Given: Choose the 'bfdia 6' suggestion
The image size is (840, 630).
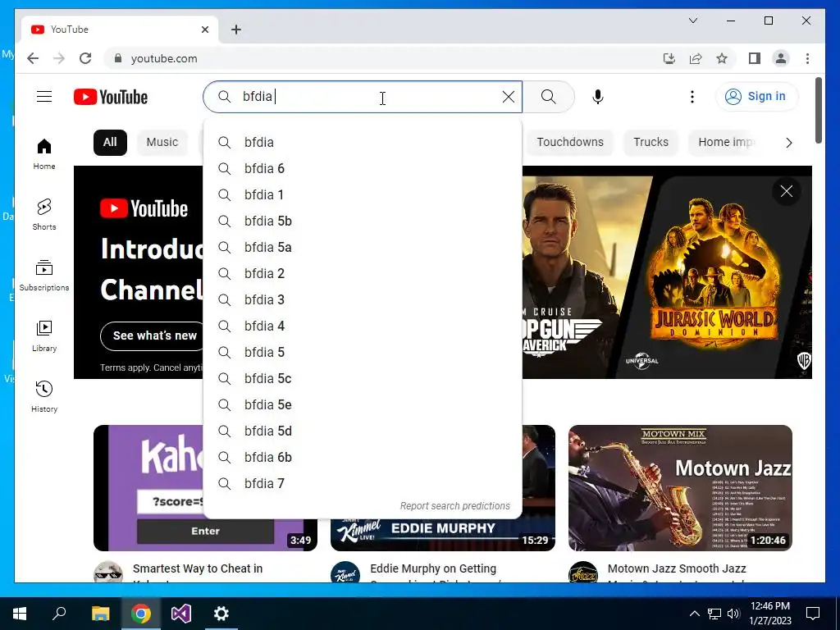Looking at the screenshot, I should pyautogui.click(x=363, y=169).
